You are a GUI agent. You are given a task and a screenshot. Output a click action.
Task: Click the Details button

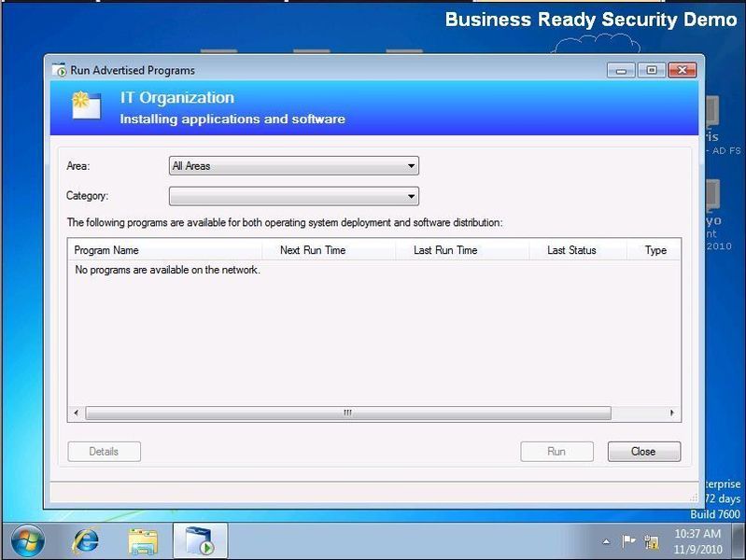pos(104,452)
